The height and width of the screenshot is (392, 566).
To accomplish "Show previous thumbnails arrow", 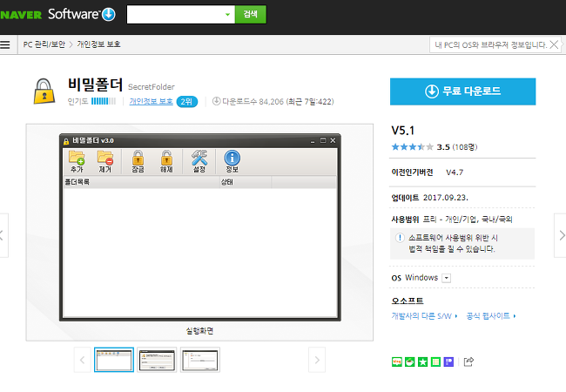I will pos(83,360).
